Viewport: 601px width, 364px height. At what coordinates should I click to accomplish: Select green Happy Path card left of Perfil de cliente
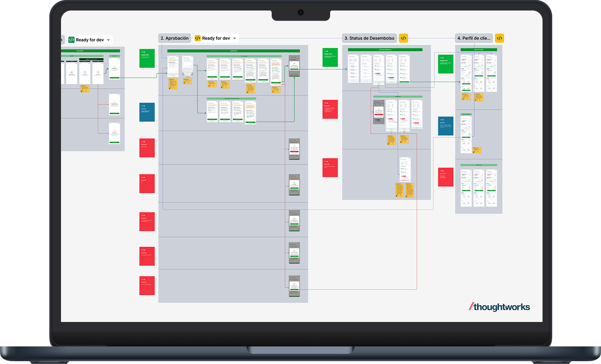tap(446, 64)
